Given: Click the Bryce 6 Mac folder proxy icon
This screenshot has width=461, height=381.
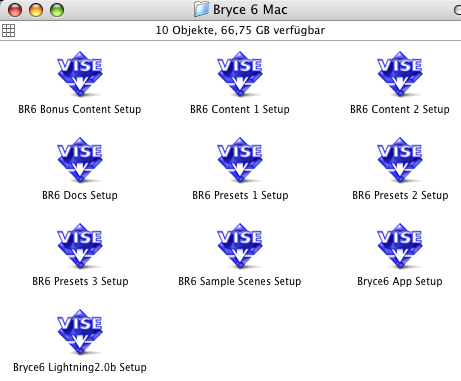Looking at the screenshot, I should click(201, 9).
